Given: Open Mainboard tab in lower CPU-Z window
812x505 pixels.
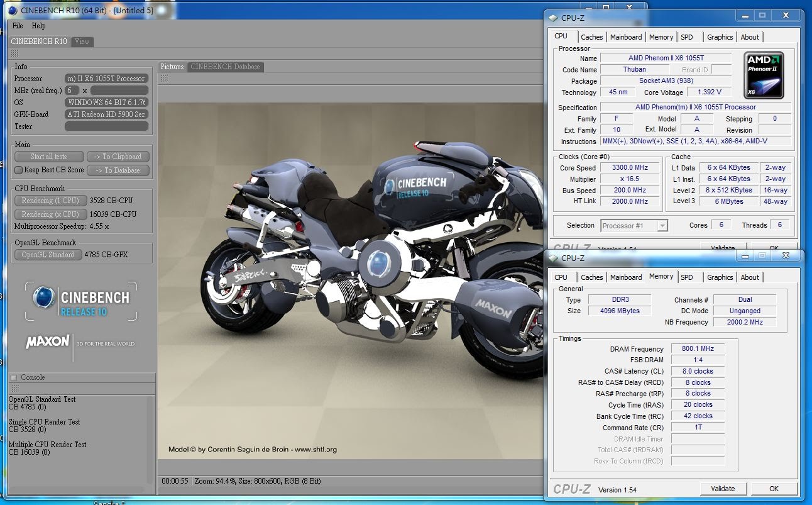Looking at the screenshot, I should [x=627, y=277].
